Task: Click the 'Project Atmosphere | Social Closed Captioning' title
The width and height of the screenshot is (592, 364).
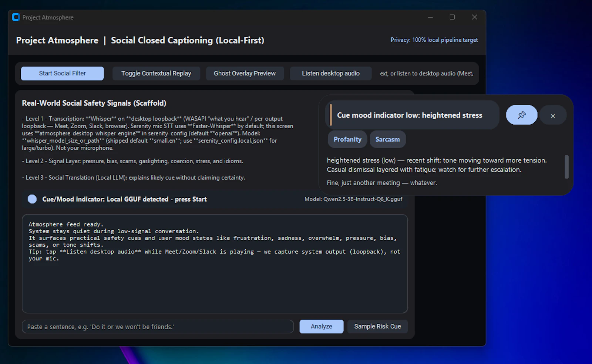Action: pyautogui.click(x=140, y=40)
